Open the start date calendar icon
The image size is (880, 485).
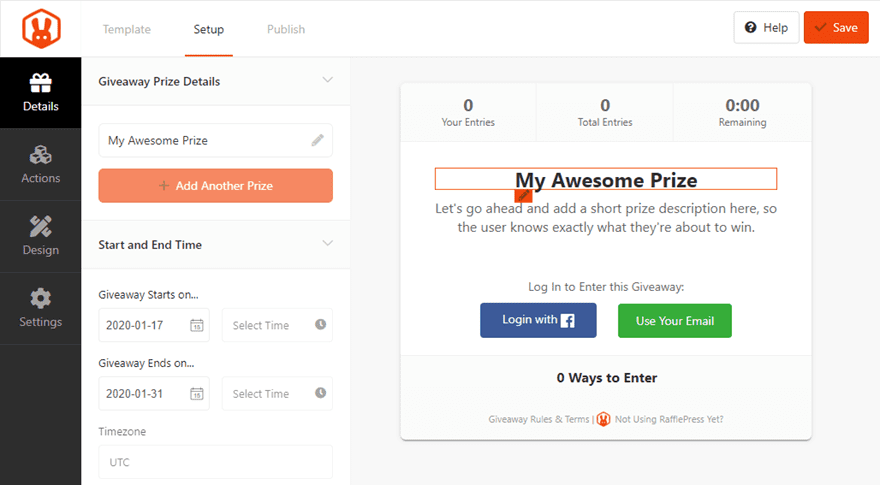coord(197,325)
